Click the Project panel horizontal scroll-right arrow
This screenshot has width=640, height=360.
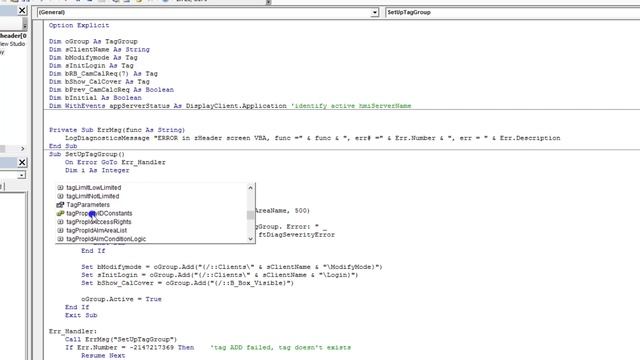pyautogui.click(x=22, y=149)
